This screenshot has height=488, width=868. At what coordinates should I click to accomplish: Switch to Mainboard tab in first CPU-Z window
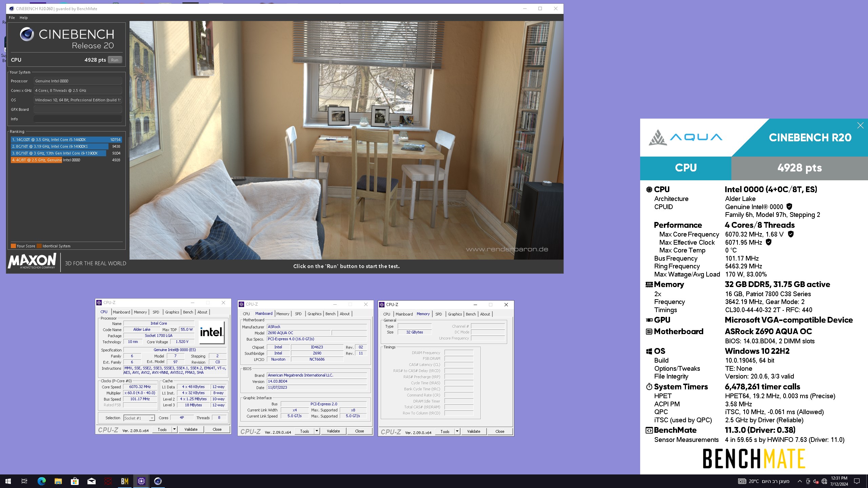(x=121, y=312)
